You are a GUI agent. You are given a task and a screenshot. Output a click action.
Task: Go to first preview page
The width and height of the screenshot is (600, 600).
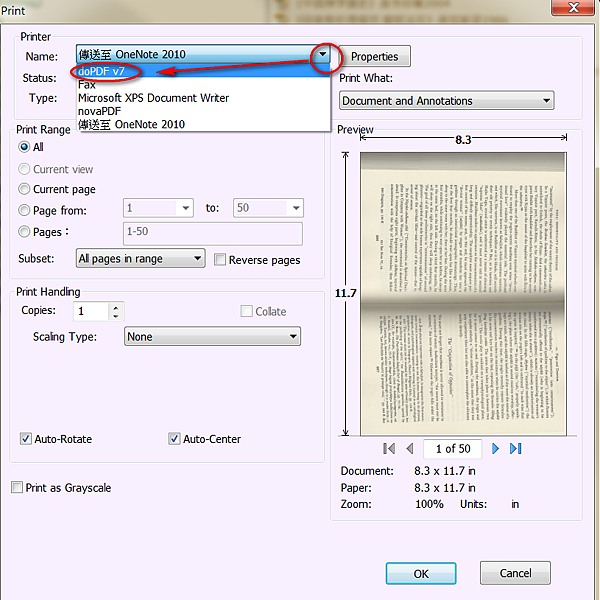click(389, 448)
